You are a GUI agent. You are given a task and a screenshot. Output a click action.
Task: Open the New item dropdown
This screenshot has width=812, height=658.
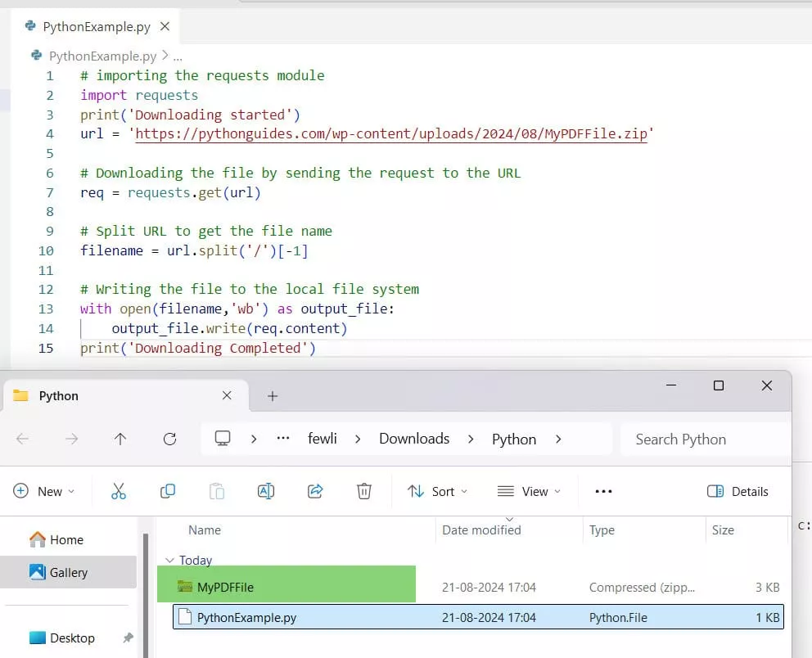click(44, 491)
